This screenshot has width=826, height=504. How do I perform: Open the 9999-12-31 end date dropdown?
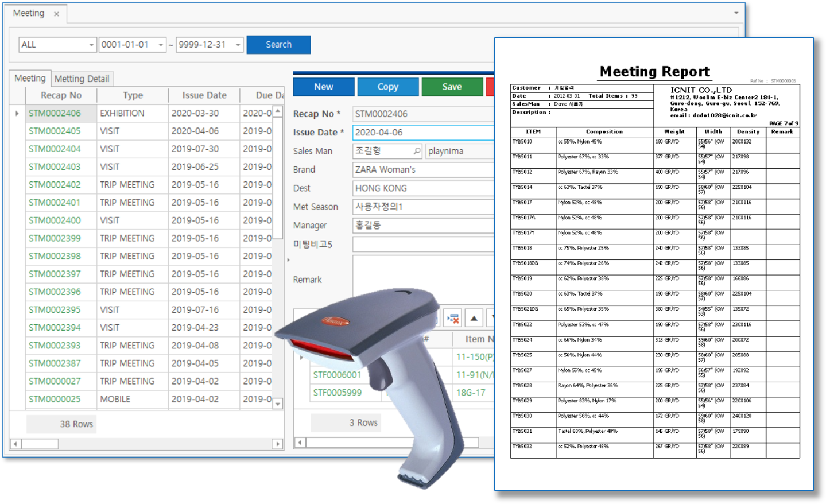click(x=238, y=45)
